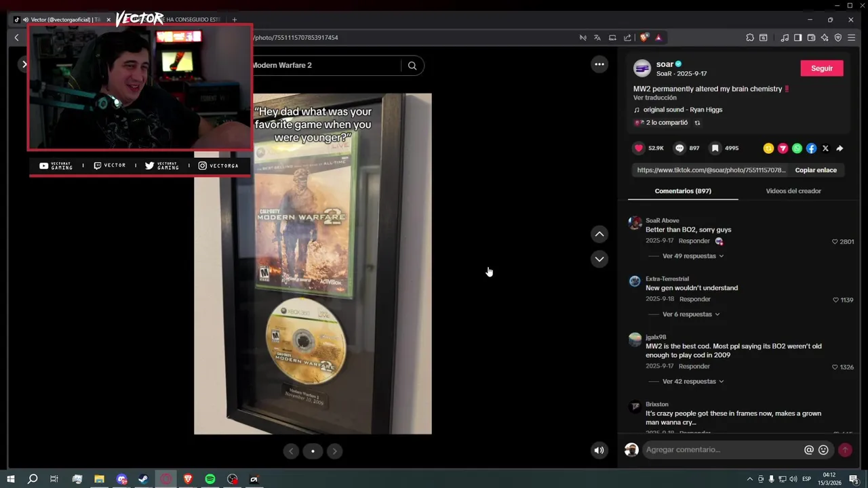The image size is (868, 488).
Task: Open the browser media control music note
Action: point(785,37)
